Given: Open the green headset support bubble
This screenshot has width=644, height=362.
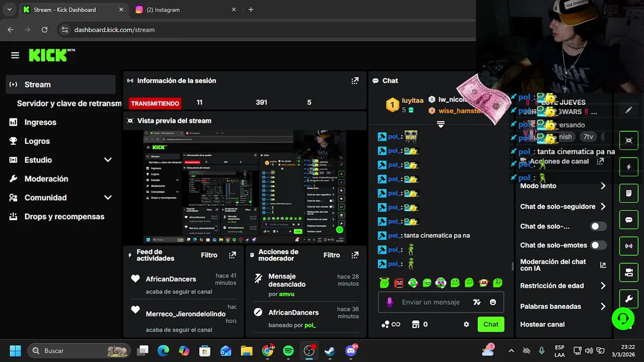Looking at the screenshot, I should point(623,318).
